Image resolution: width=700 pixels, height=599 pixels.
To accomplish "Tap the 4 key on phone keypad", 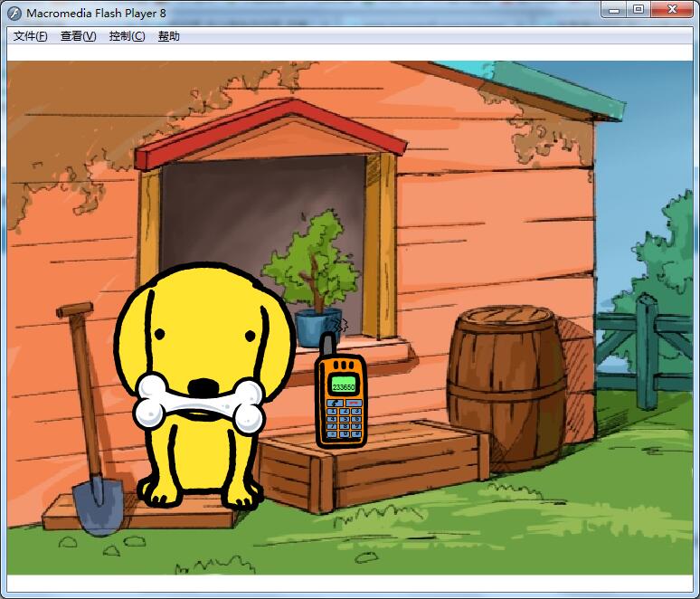I will pos(332,419).
